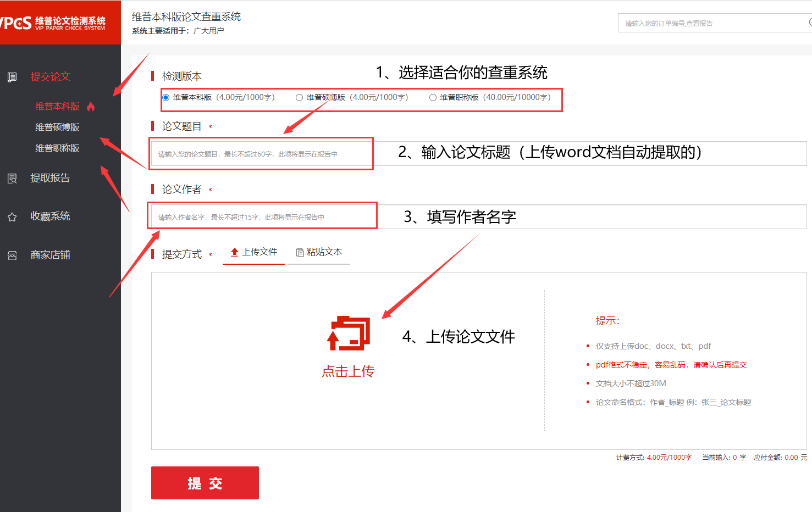Screen dimensions: 812x512
Task: Click the 提示 heading
Action: click(x=607, y=321)
